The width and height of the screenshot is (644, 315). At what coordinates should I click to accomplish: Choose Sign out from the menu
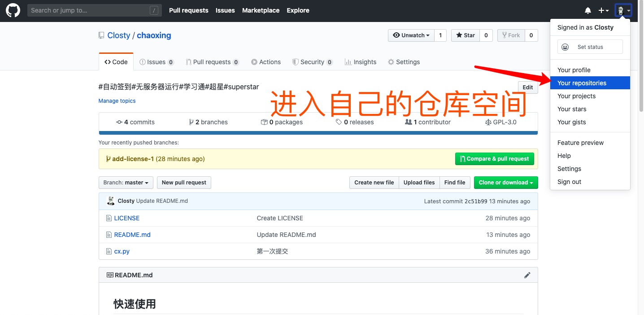tap(590, 182)
